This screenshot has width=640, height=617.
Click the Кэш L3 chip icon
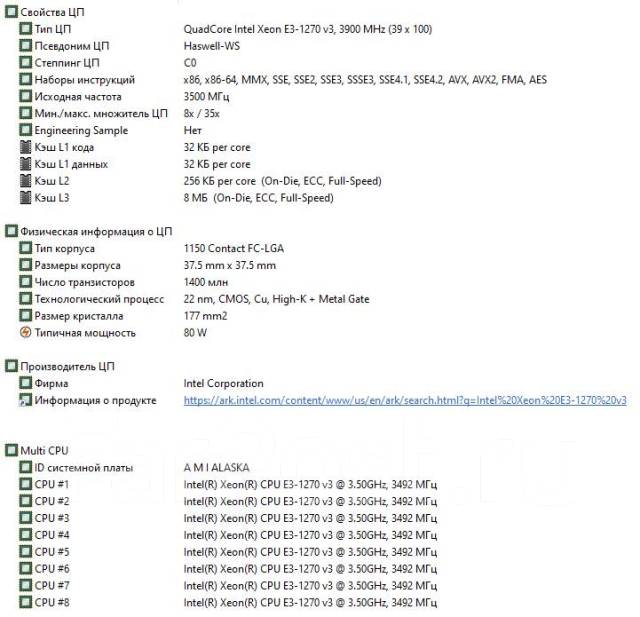25,198
